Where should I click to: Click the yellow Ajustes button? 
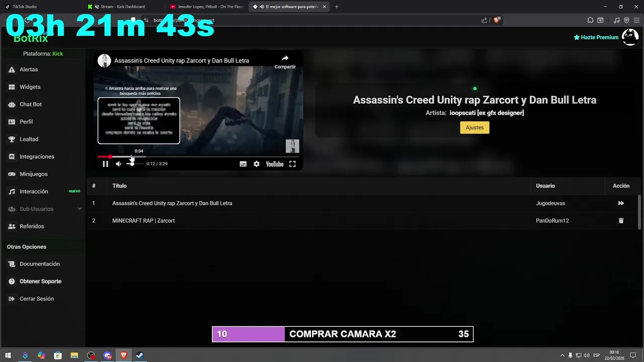click(474, 128)
